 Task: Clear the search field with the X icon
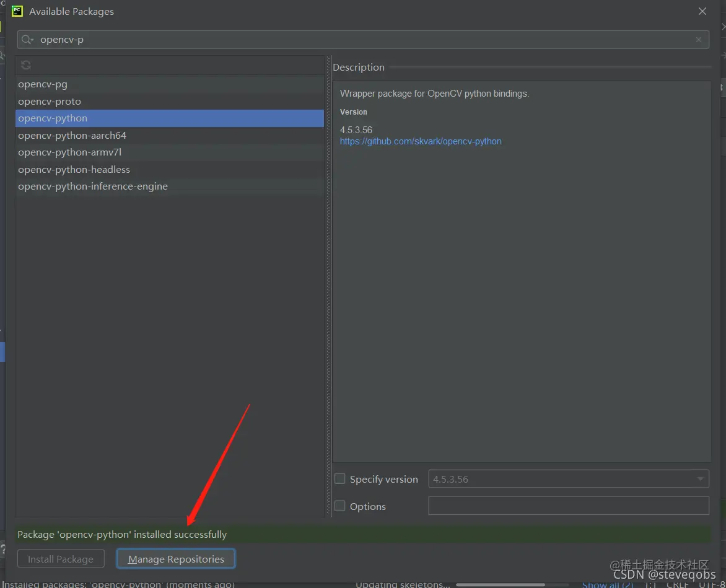tap(699, 40)
